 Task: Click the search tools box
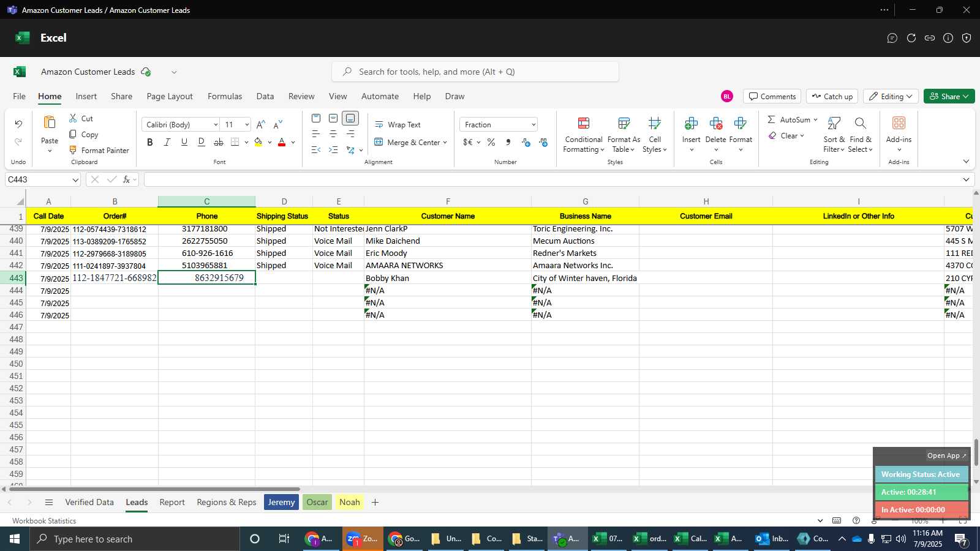475,72
